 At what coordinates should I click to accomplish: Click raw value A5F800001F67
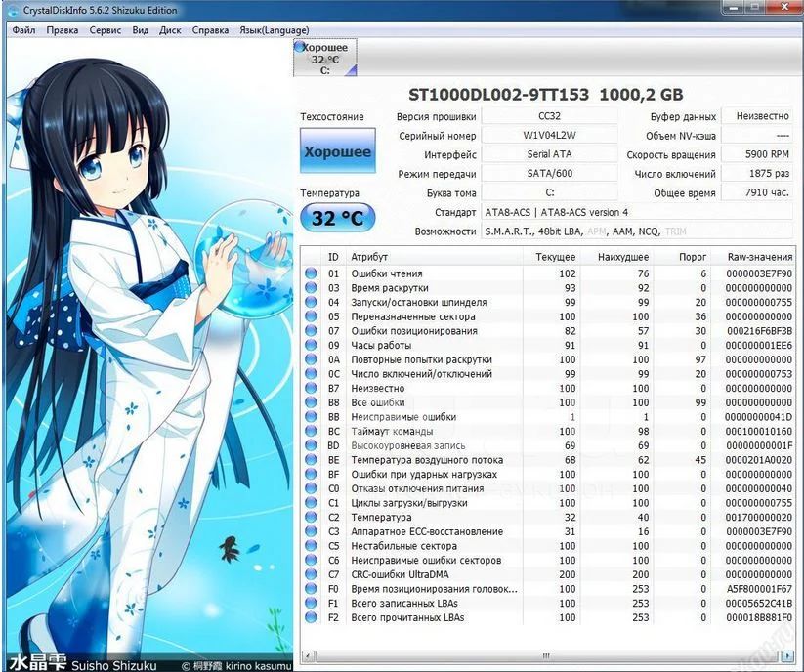[759, 589]
